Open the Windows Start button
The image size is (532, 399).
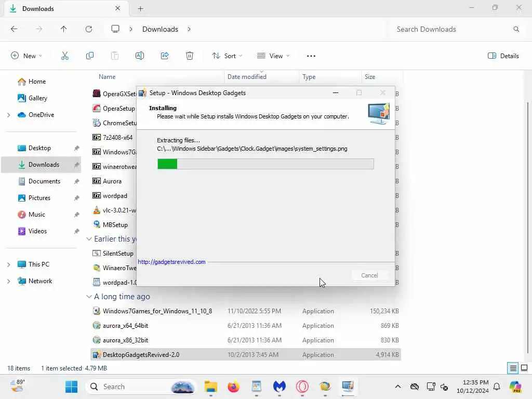click(x=71, y=387)
